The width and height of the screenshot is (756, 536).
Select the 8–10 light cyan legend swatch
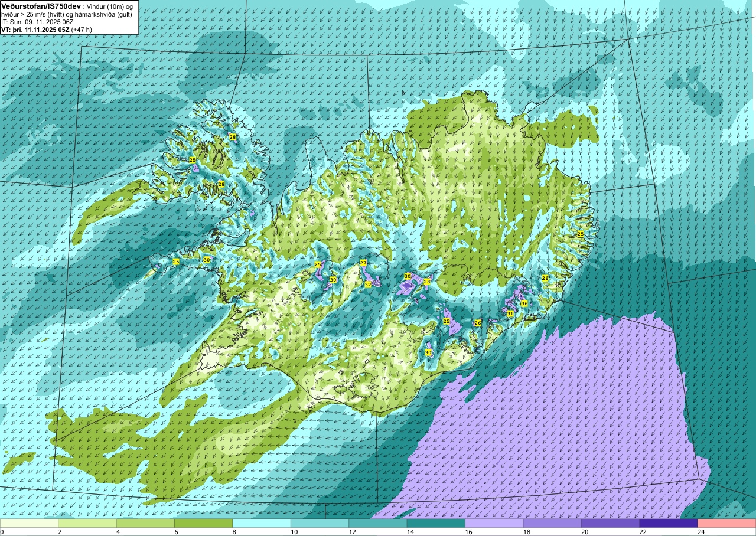pyautogui.click(x=262, y=523)
